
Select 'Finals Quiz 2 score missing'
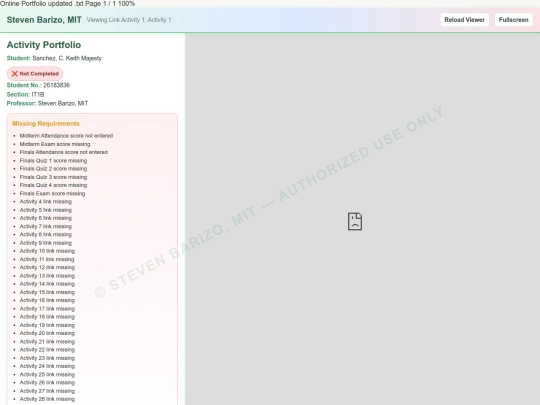[x=53, y=169]
